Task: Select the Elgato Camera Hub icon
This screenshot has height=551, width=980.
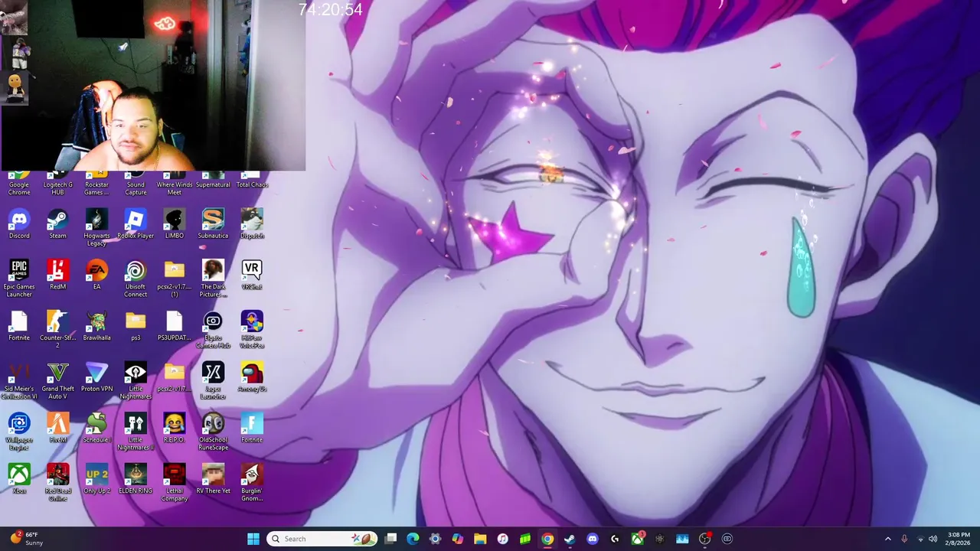Action: point(213,330)
